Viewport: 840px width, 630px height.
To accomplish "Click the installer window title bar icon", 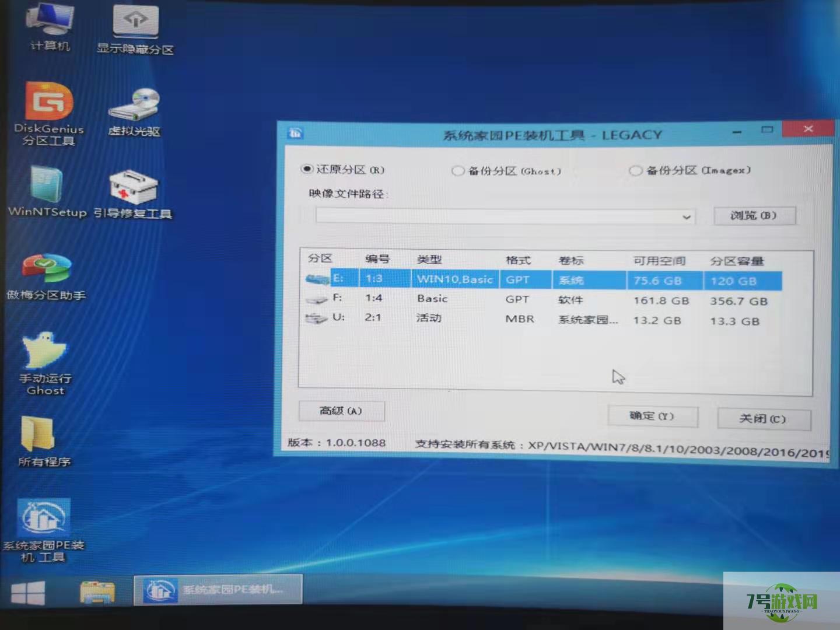I will point(295,133).
